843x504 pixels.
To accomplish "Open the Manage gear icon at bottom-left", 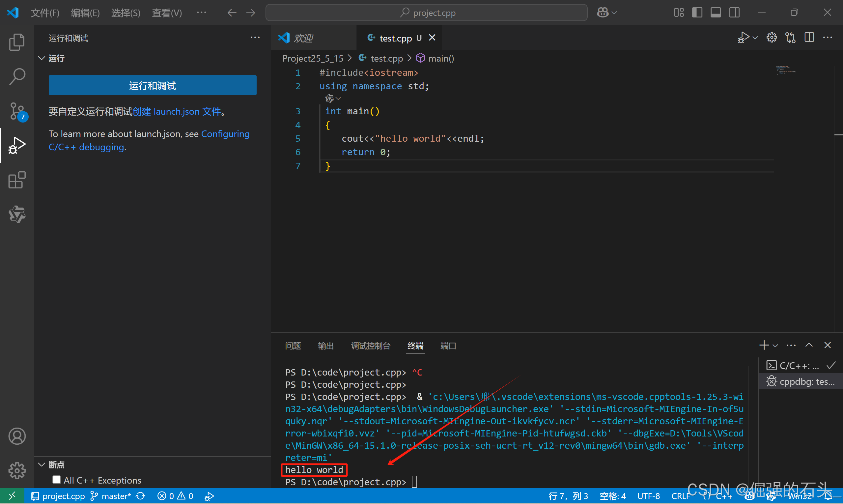I will (17, 470).
